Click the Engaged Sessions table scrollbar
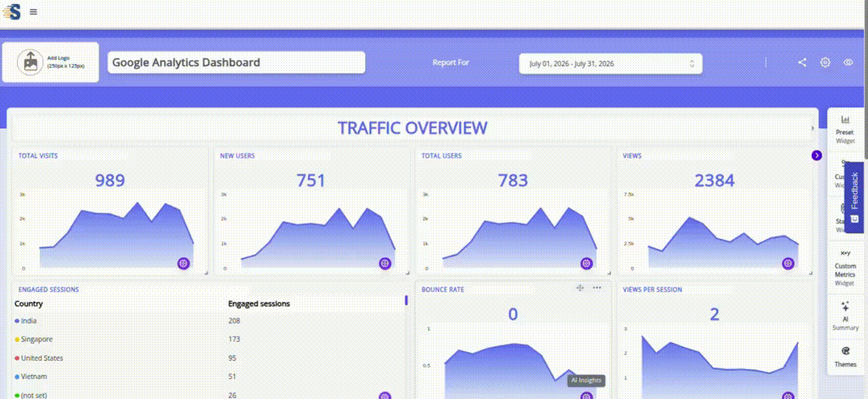 pyautogui.click(x=406, y=301)
